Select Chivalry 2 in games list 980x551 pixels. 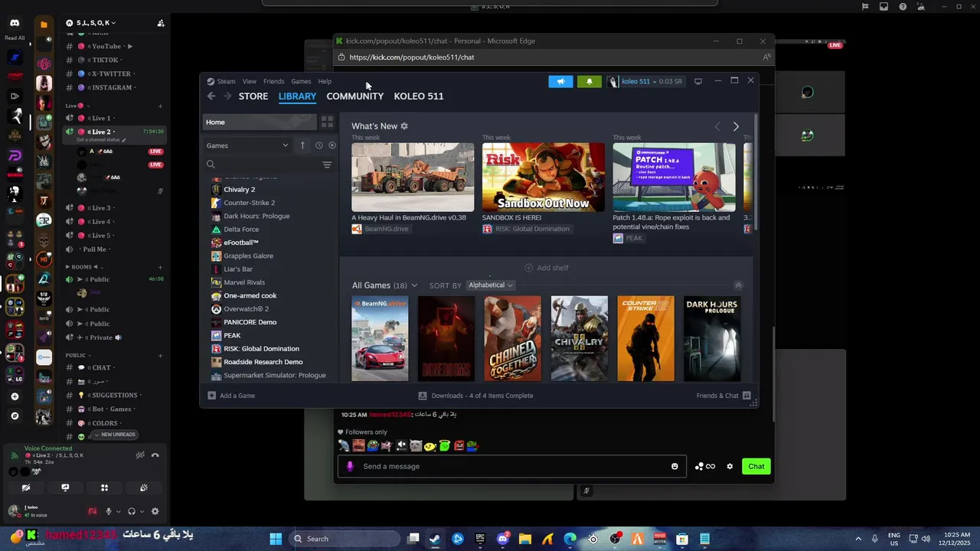239,189
